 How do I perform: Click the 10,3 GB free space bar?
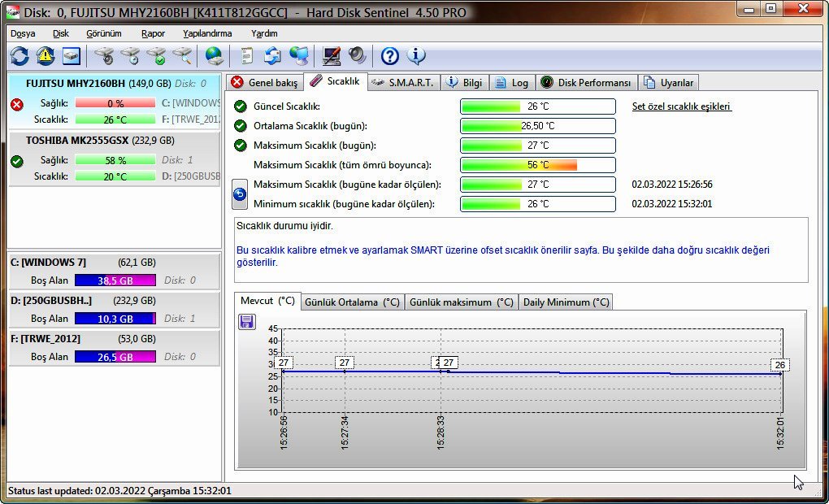(x=115, y=319)
